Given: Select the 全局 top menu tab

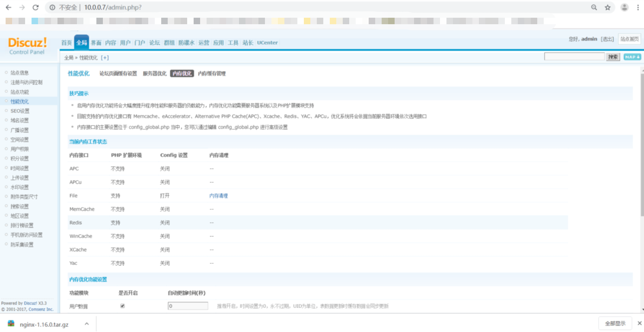Looking at the screenshot, I should 81,42.
